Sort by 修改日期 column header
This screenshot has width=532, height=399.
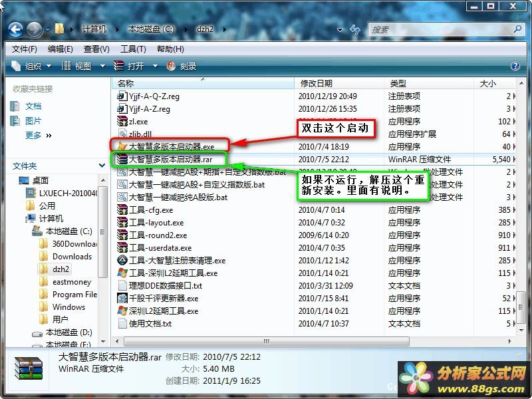(x=339, y=83)
